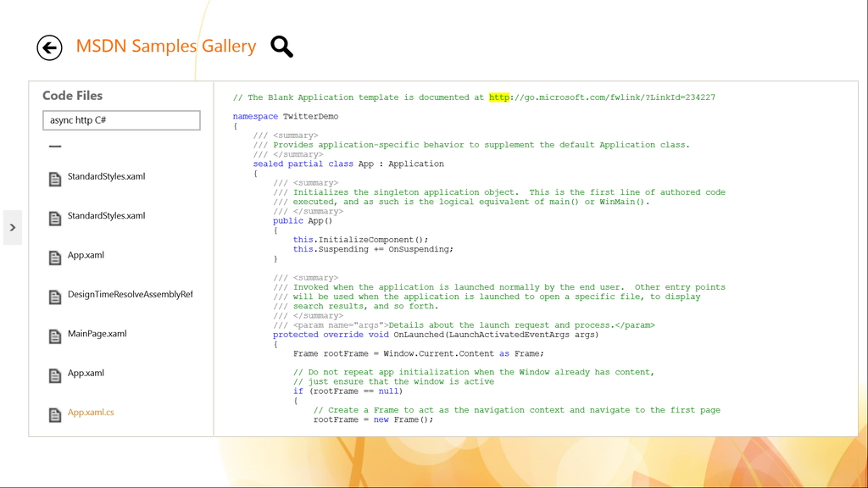Click file icon beside first App.xaml
This screenshot has height=488, width=868.
pos(55,258)
